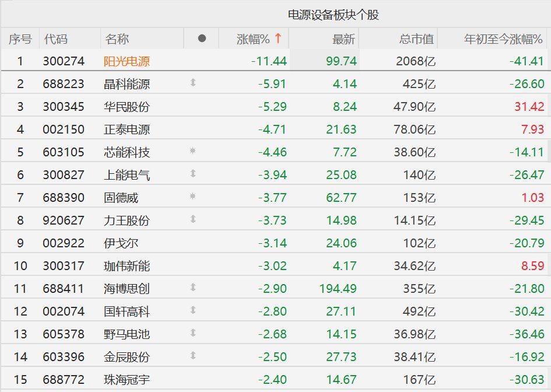551x392 pixels.
Task: Click the market cap 492亿
Action: point(419,311)
